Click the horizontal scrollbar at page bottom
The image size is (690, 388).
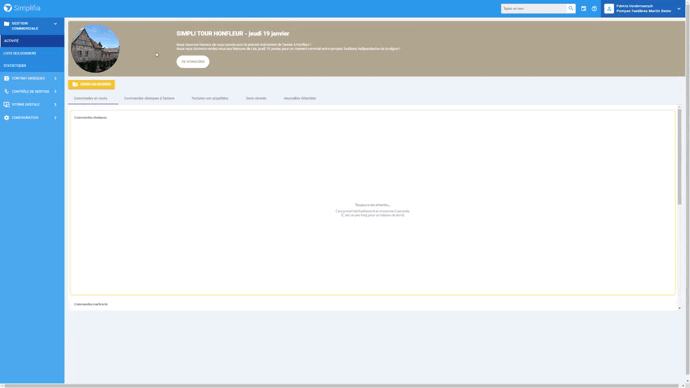(x=342, y=386)
